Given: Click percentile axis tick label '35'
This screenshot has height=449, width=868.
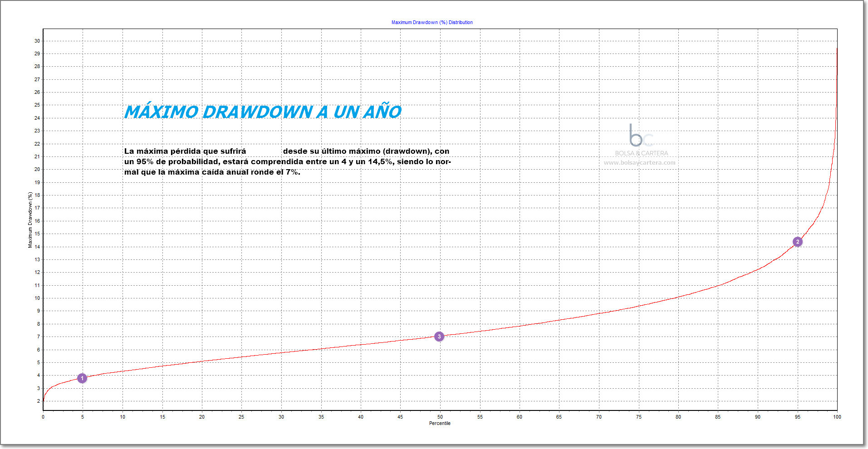Looking at the screenshot, I should click(321, 417).
